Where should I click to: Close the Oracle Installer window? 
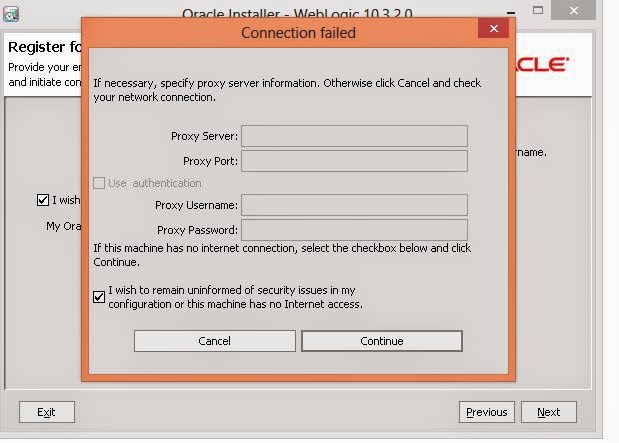pos(574,10)
